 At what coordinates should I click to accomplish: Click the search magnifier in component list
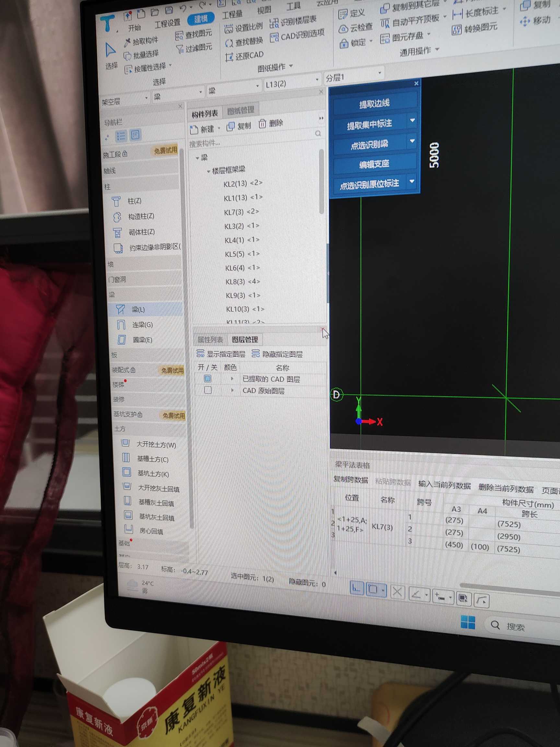coord(318,133)
